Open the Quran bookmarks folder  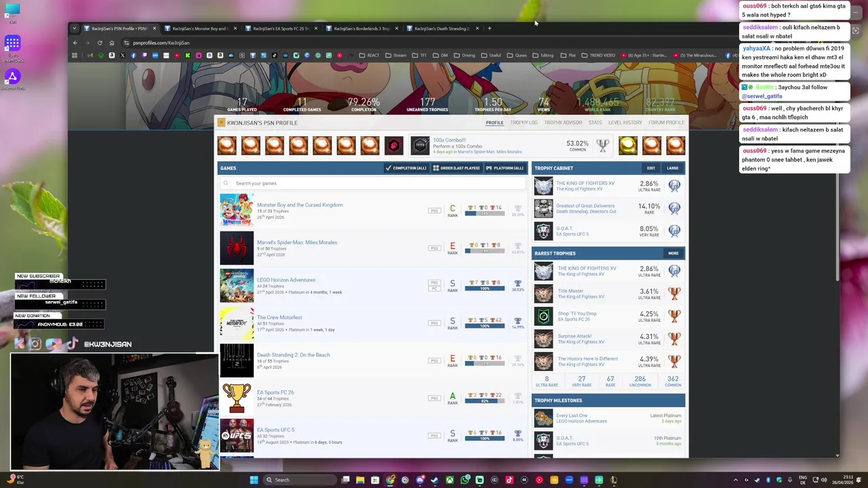tap(517, 56)
